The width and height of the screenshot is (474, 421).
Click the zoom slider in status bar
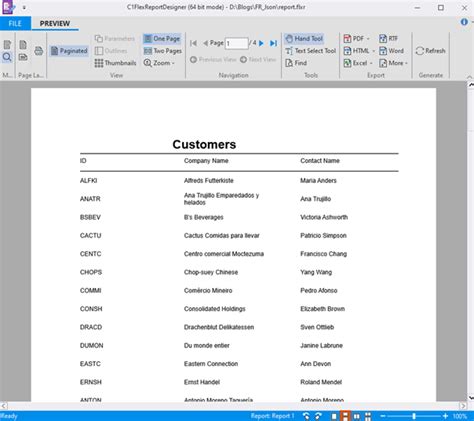[x=414, y=416]
